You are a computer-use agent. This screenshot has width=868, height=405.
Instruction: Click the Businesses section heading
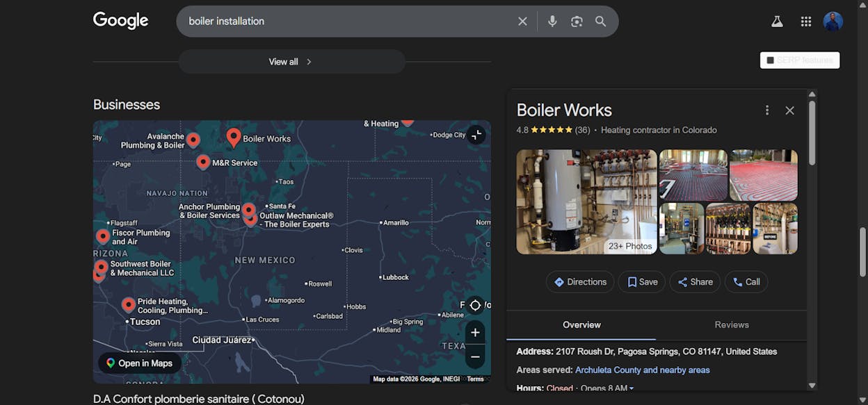click(x=127, y=105)
